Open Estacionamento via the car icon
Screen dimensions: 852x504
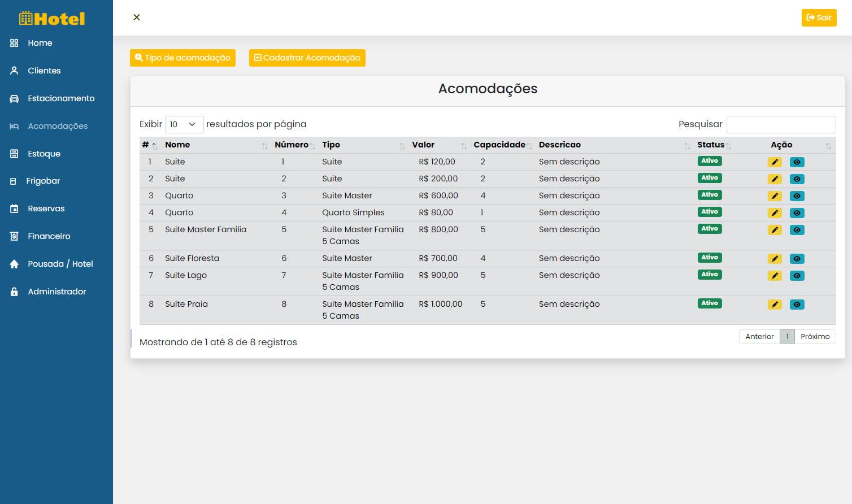pos(14,98)
